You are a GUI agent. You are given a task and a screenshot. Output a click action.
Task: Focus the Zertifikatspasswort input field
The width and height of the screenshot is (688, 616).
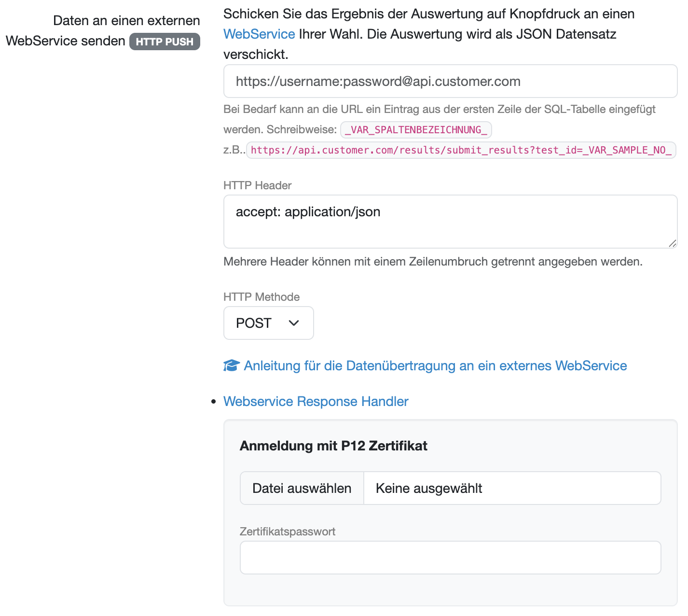click(450, 558)
